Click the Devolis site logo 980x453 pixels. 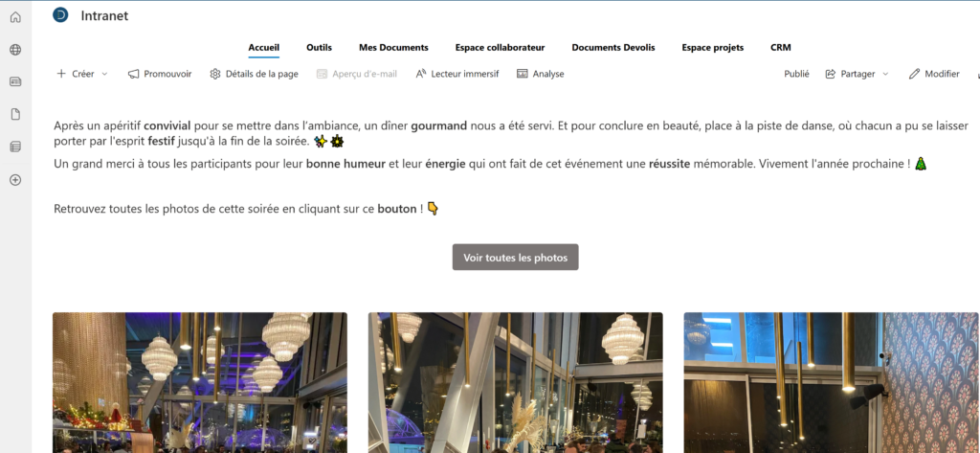click(x=60, y=15)
